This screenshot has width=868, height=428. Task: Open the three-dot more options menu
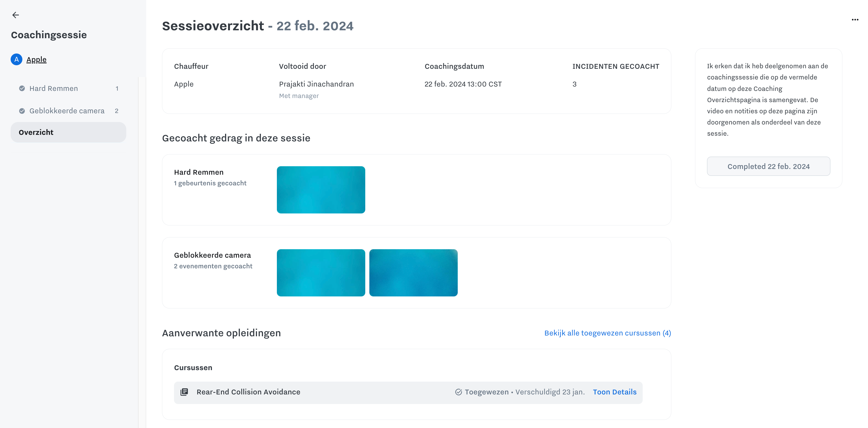(855, 20)
